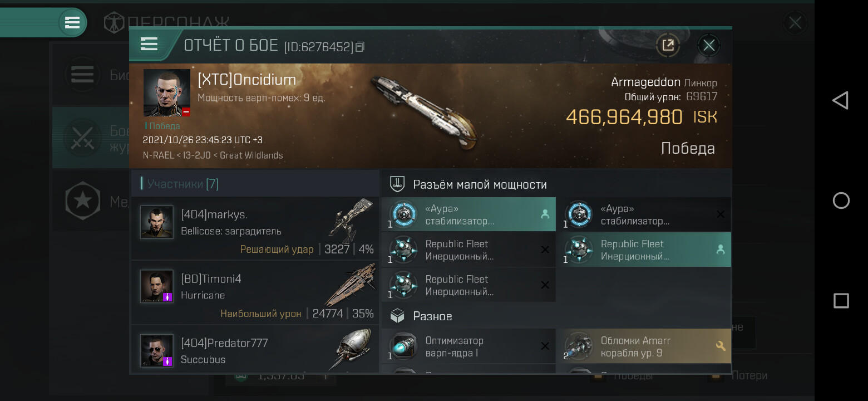
Task: Tap the Android home button
Action: (x=841, y=200)
